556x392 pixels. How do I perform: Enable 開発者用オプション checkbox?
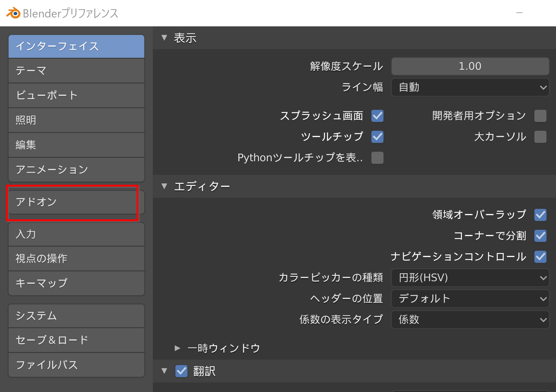click(540, 116)
